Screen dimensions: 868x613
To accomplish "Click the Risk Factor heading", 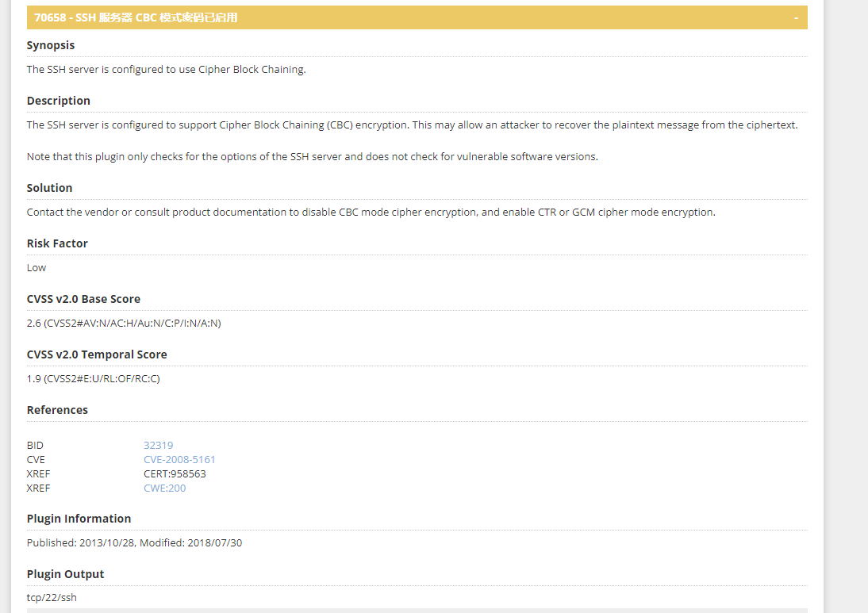I will [57, 243].
